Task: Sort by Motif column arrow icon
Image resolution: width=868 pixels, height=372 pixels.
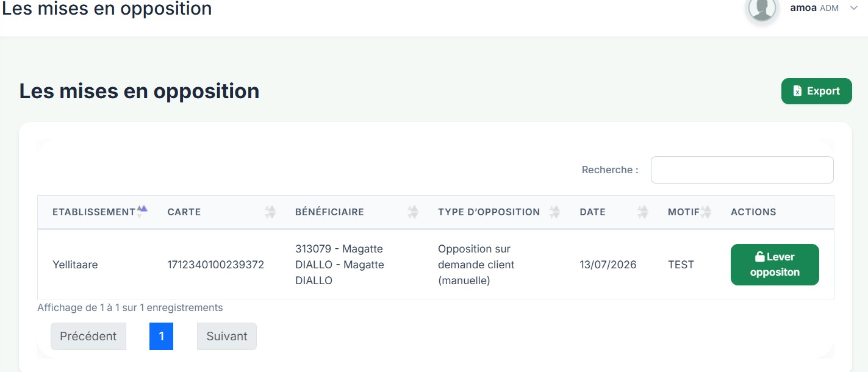Action: pos(706,212)
